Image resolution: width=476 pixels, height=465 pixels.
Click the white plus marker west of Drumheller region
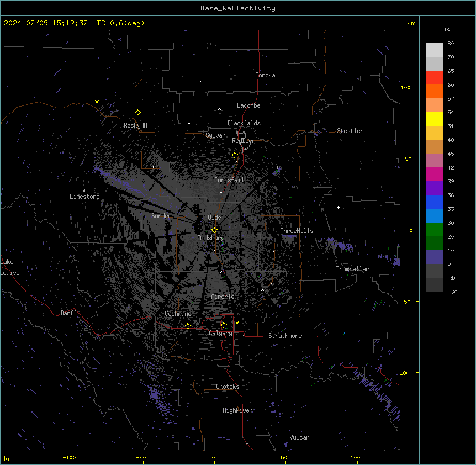338,207
